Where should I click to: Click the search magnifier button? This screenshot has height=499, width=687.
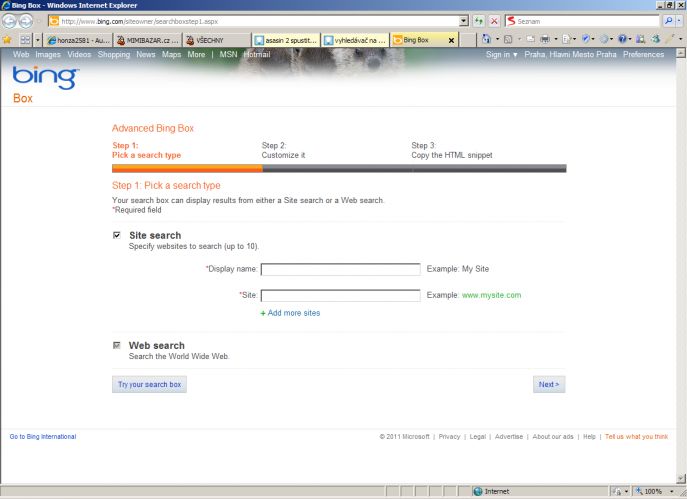669,21
